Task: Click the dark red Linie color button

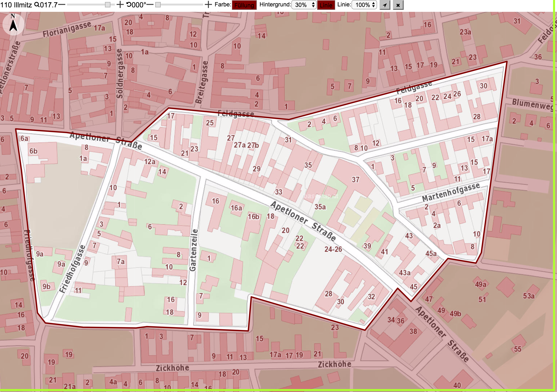Action: pyautogui.click(x=326, y=5)
